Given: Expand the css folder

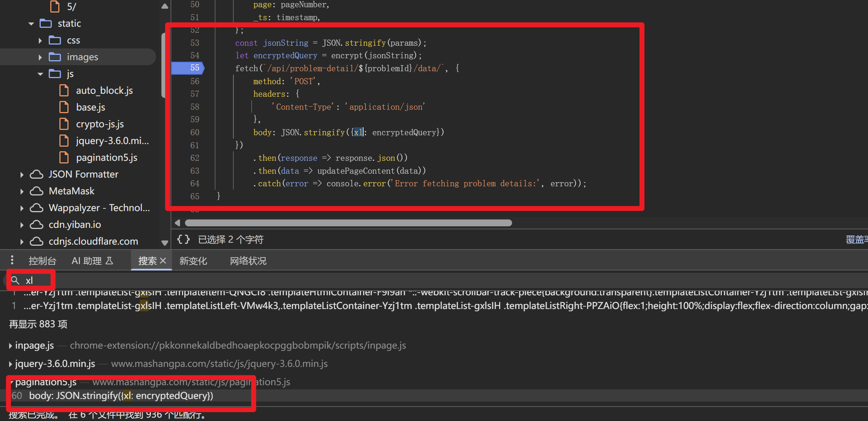Looking at the screenshot, I should 40,40.
